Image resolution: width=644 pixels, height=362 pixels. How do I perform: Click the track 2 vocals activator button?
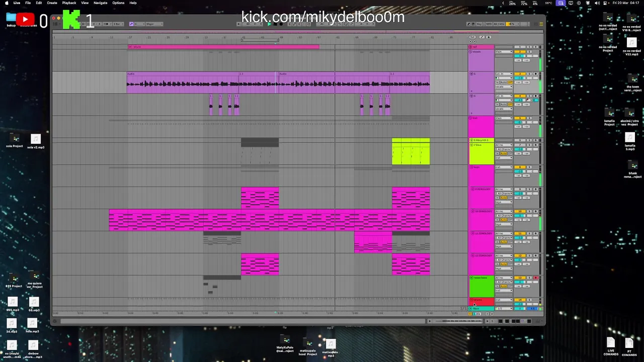click(x=520, y=52)
